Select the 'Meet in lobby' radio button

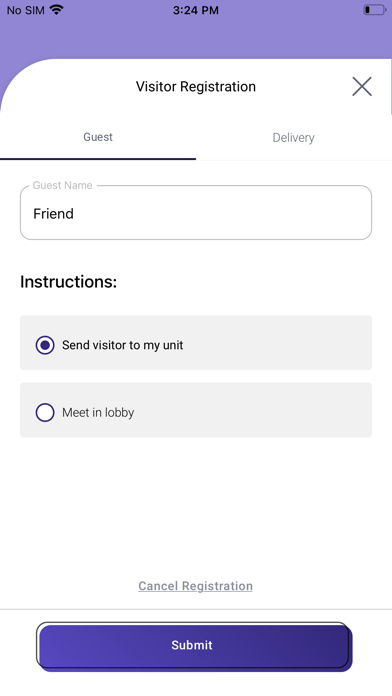45,412
